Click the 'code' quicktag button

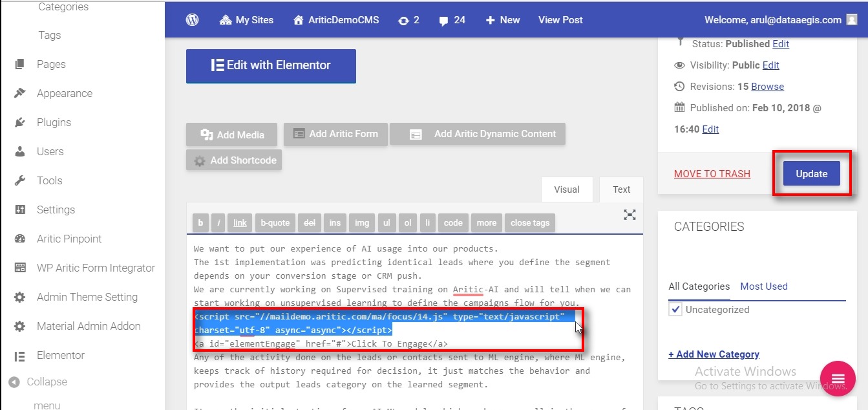point(453,222)
